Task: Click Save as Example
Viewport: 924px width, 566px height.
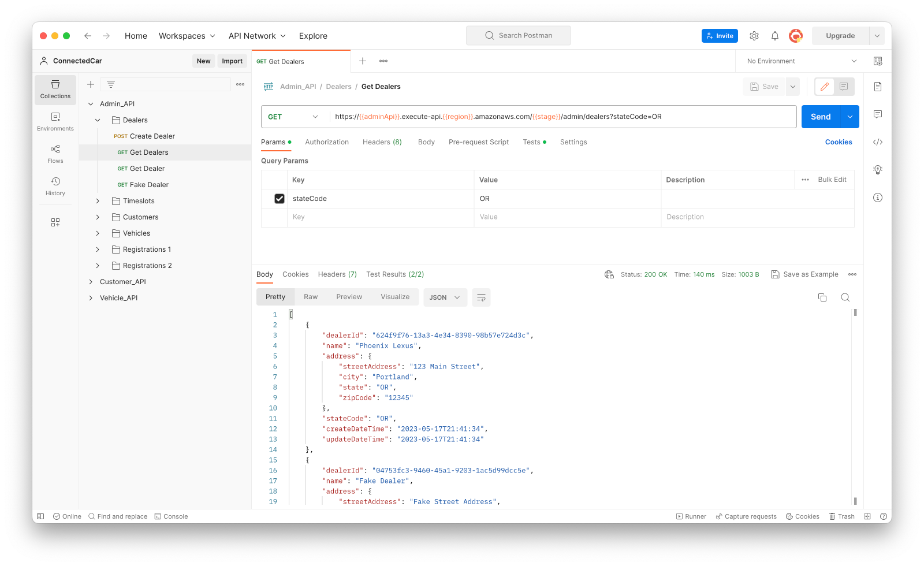Action: tap(804, 274)
